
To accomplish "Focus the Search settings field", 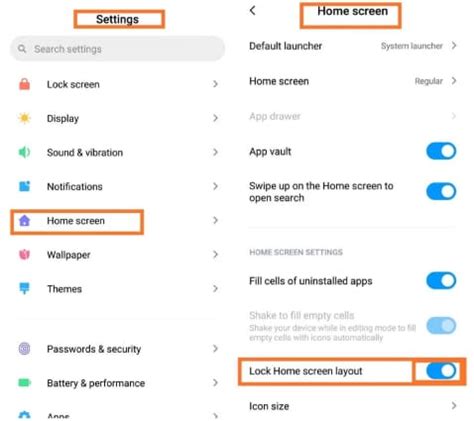I will click(x=118, y=49).
